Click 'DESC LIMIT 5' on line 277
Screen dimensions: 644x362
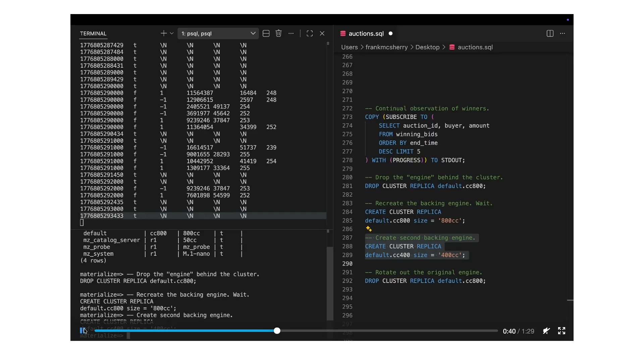tap(399, 152)
